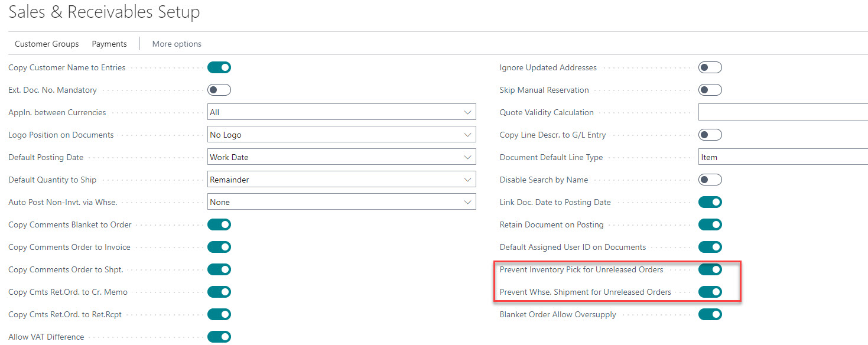Open Auto Post Non-Invt. via Whse. dropdown
This screenshot has width=868, height=345.
(342, 202)
